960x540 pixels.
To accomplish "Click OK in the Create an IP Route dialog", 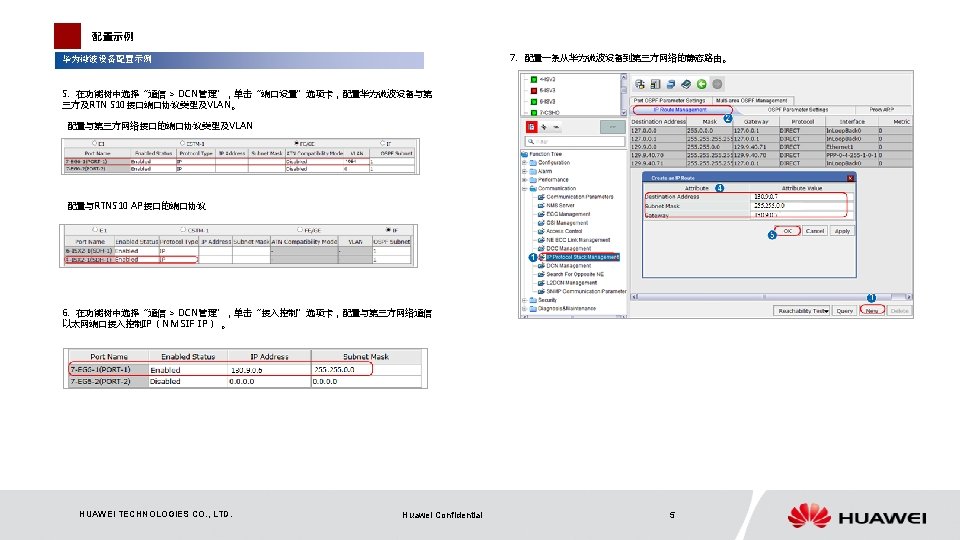I will (788, 231).
